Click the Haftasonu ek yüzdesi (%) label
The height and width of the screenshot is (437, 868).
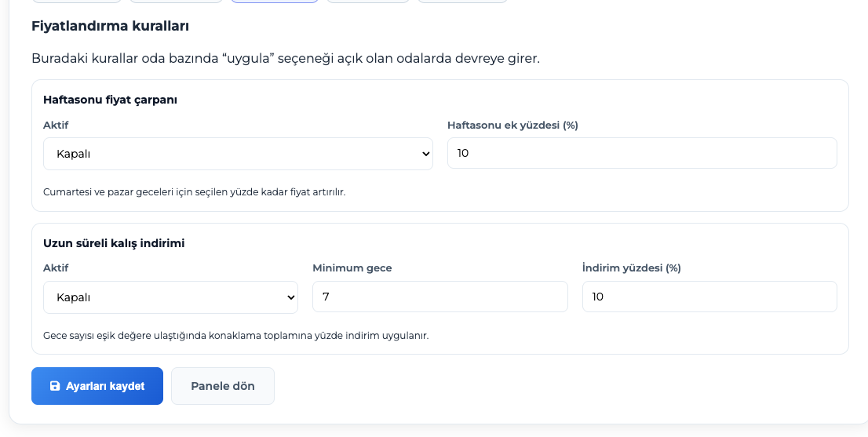pyautogui.click(x=512, y=125)
